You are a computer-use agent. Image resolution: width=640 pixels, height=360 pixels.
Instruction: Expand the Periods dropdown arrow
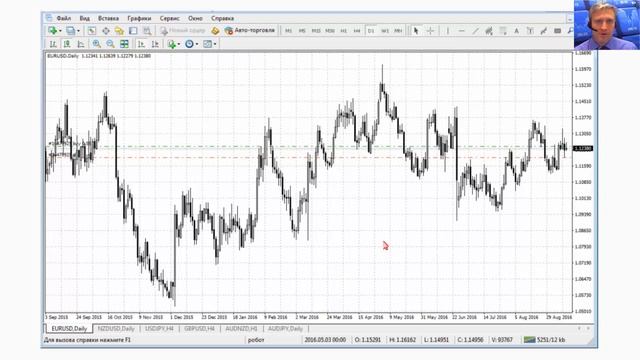(x=197, y=44)
